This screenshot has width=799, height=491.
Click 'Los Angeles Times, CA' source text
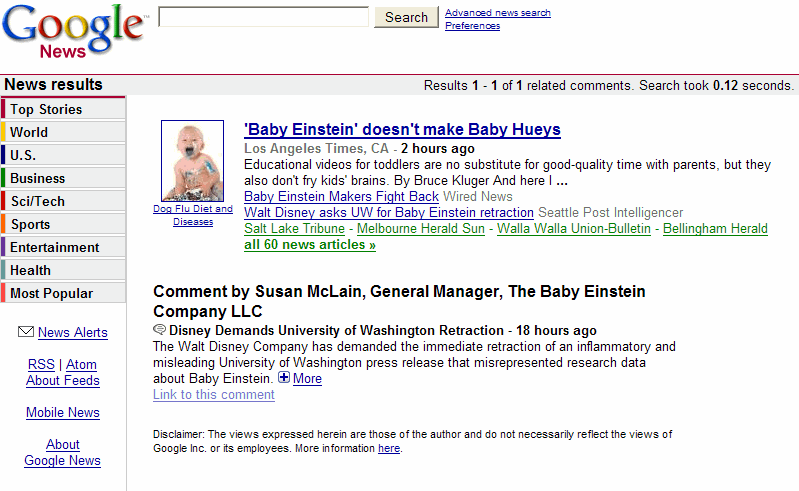[316, 148]
